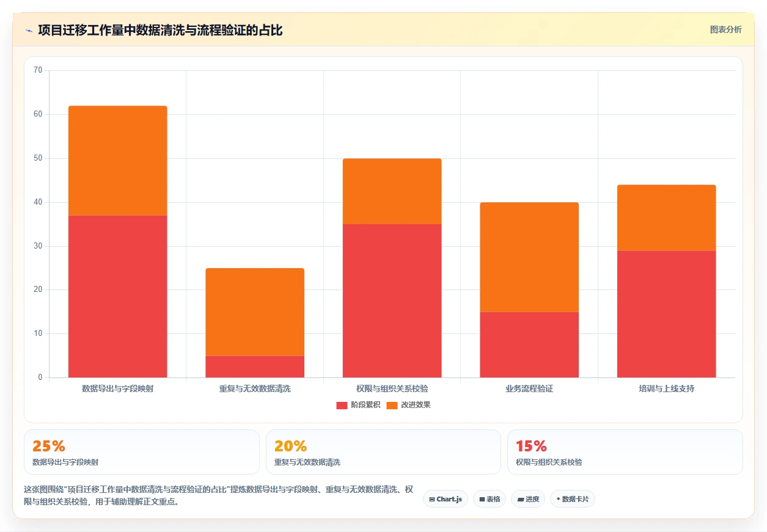Click the orange bar segment for 业务流程验证
The width and height of the screenshot is (767, 532).
tap(529, 257)
